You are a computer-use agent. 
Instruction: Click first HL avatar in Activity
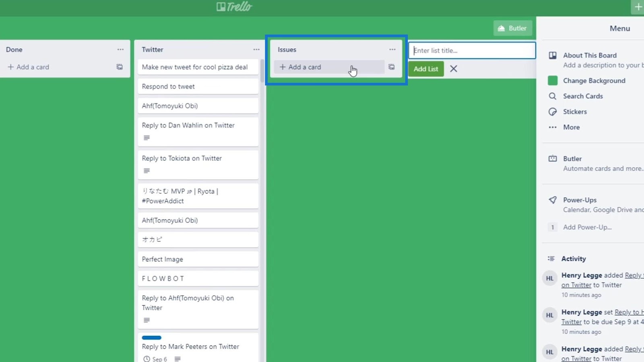point(550,278)
